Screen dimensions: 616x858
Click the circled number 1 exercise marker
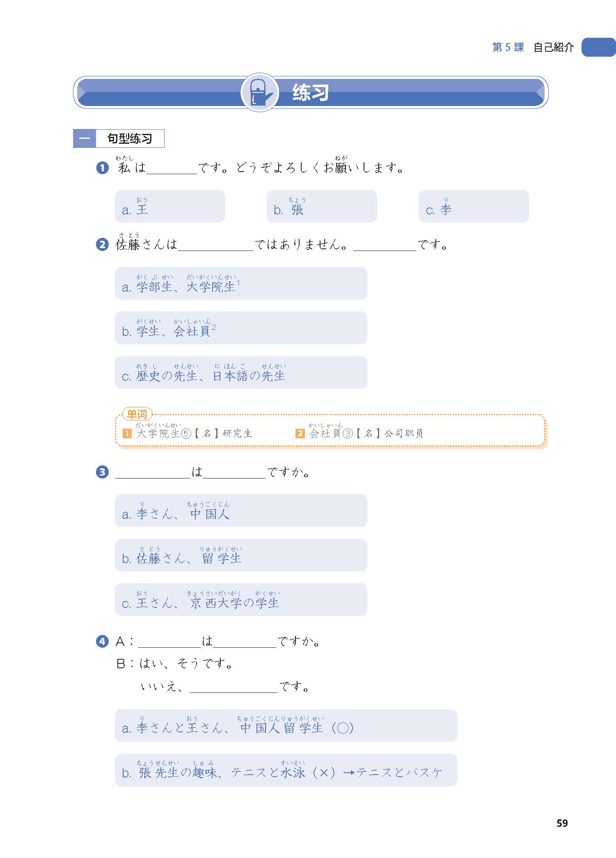pos(102,168)
